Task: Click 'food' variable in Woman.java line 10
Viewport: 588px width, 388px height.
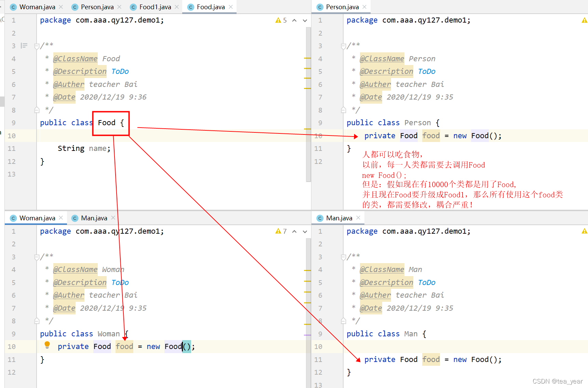Action: point(124,347)
